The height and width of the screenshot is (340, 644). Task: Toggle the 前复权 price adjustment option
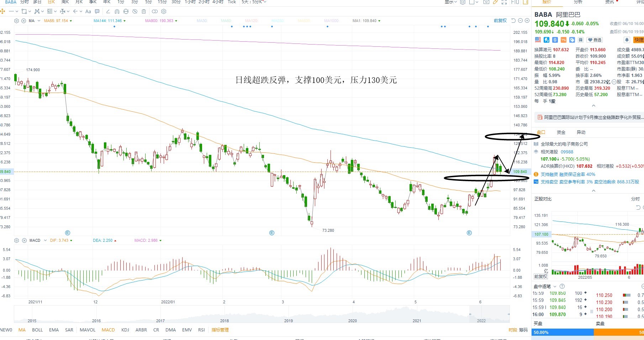tap(500, 21)
